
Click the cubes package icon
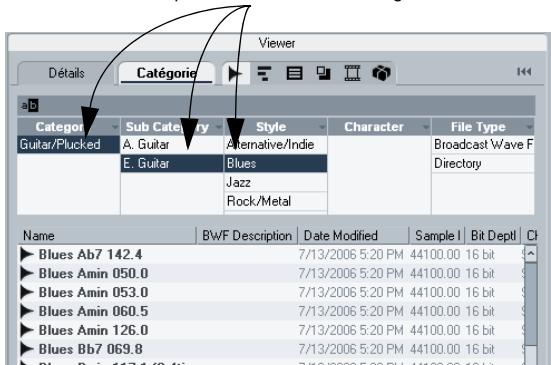[x=381, y=73]
